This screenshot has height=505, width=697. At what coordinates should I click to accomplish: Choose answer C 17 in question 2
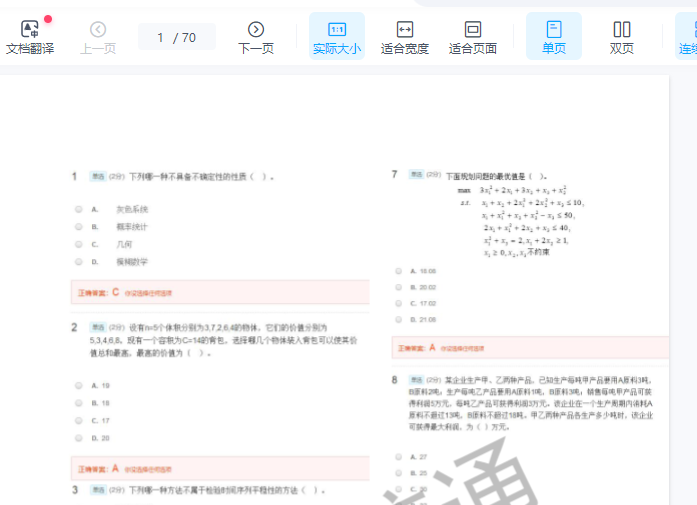pos(79,420)
